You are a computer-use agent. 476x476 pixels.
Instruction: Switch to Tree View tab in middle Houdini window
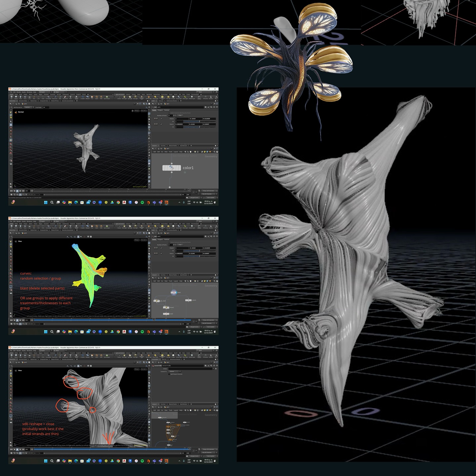click(163, 275)
